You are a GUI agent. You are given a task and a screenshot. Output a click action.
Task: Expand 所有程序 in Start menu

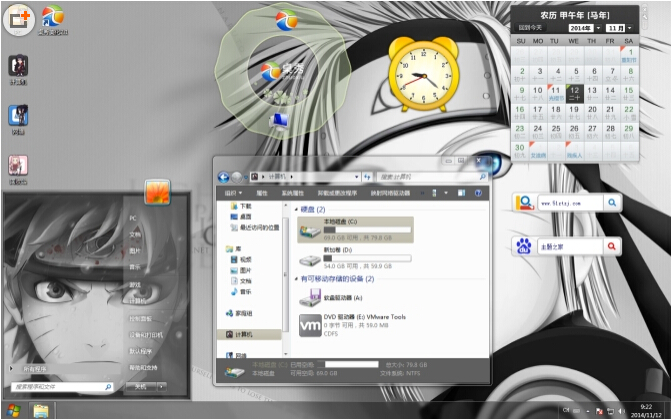[34, 369]
